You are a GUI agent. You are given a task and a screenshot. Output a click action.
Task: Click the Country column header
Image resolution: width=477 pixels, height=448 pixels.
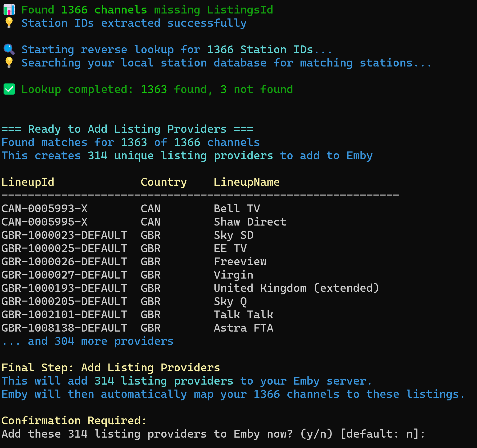point(164,182)
